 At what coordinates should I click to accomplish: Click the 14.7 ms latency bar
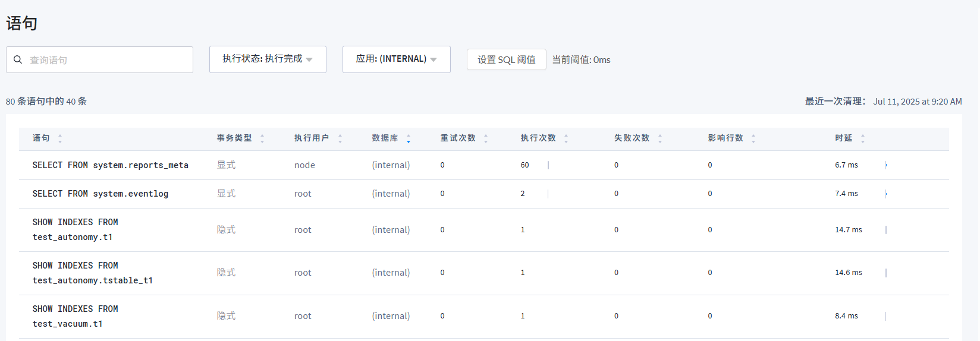(x=886, y=230)
